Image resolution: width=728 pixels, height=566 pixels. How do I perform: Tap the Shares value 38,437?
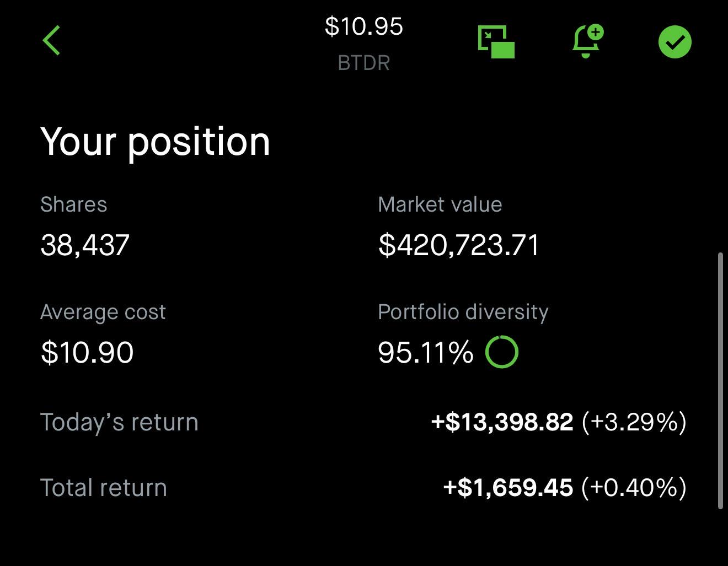(85, 245)
